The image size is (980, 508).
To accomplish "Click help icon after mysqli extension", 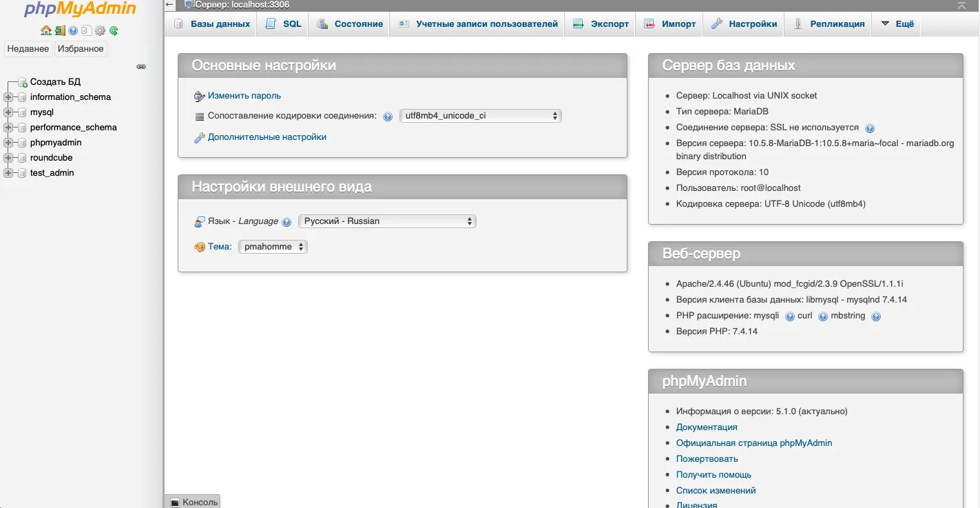I will 790,316.
